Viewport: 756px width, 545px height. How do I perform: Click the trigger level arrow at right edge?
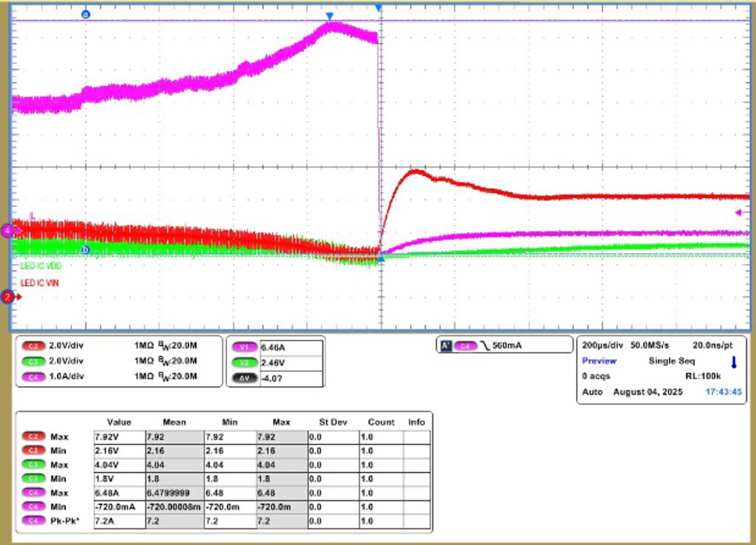[742, 213]
